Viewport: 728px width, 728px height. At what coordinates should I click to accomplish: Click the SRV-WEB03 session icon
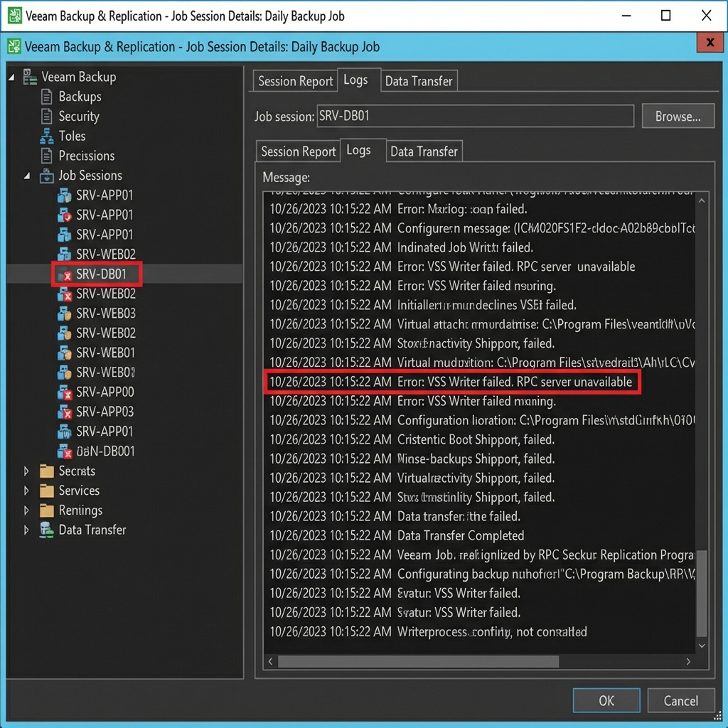(65, 314)
